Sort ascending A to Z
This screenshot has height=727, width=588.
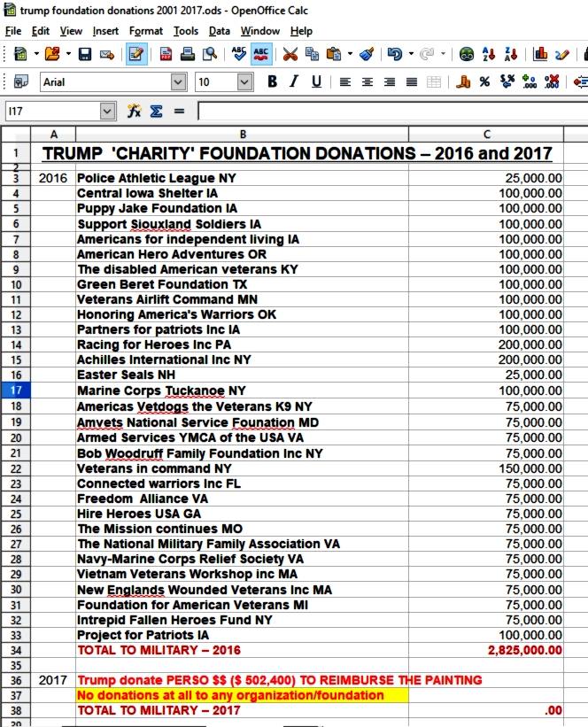point(488,54)
